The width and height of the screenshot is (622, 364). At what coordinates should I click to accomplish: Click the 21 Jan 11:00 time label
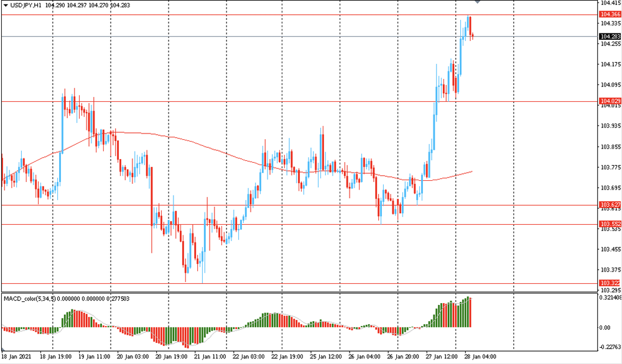click(x=210, y=357)
